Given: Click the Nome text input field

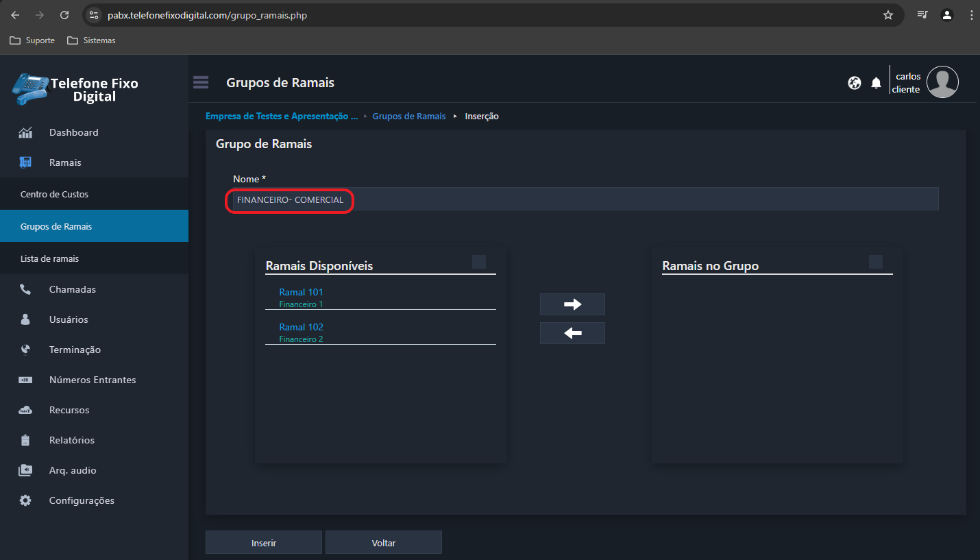Looking at the screenshot, I should point(586,199).
